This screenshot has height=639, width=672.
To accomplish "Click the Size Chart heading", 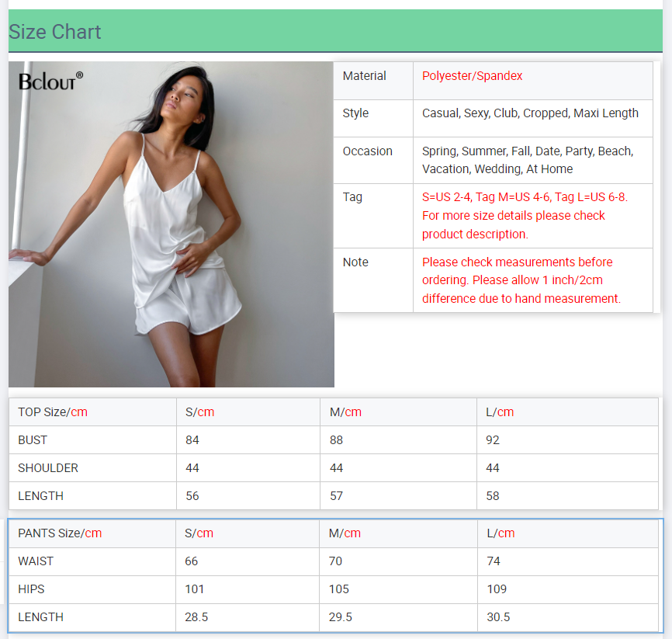I will click(x=55, y=32).
